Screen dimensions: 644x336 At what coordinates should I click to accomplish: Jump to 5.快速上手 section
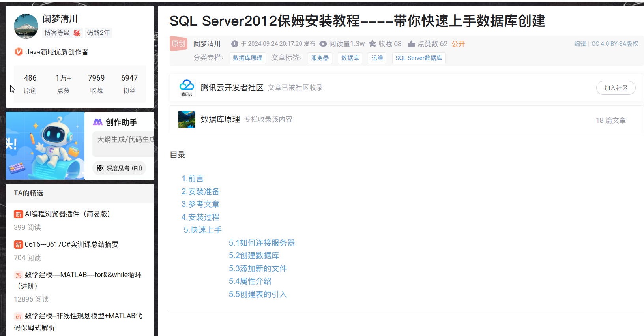(203, 230)
